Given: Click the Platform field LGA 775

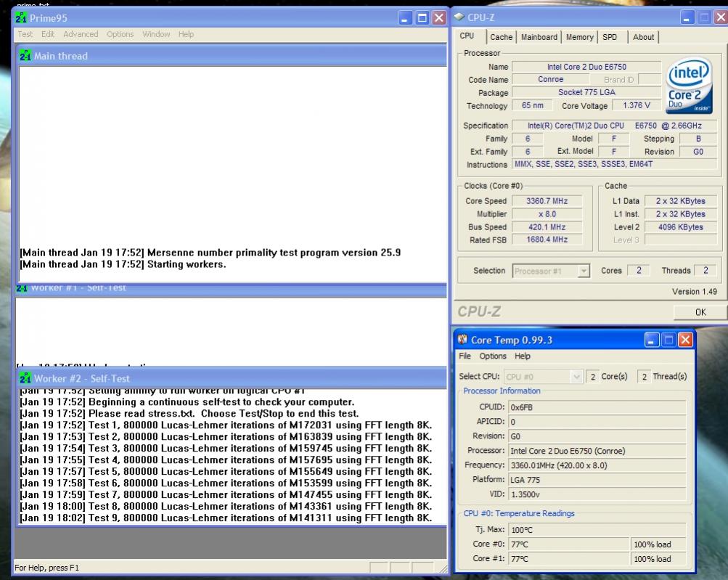Looking at the screenshot, I should coord(597,480).
